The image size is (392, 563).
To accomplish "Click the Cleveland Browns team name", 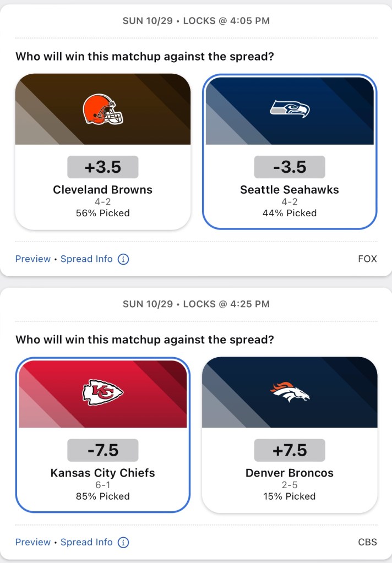I will pos(103,190).
